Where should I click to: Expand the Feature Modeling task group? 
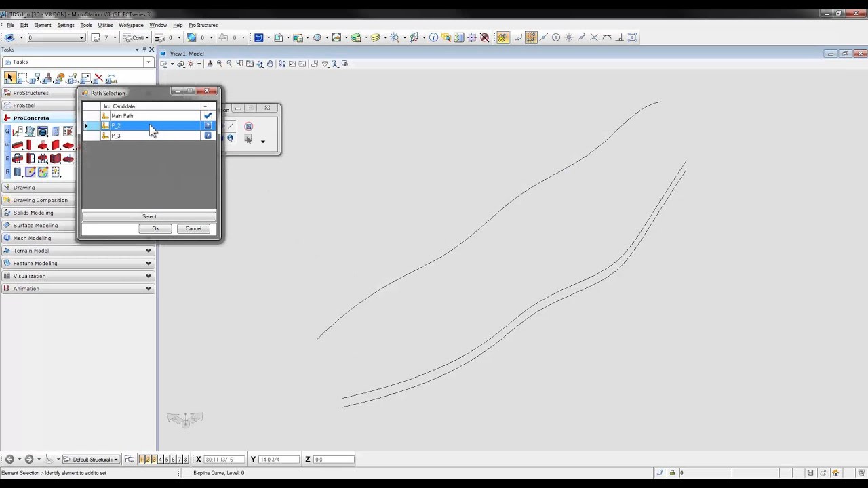tap(78, 263)
